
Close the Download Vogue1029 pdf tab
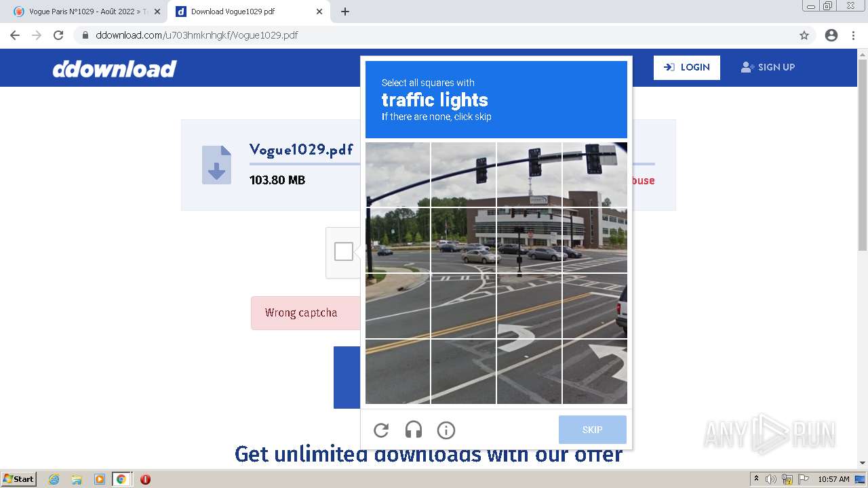pyautogui.click(x=319, y=12)
